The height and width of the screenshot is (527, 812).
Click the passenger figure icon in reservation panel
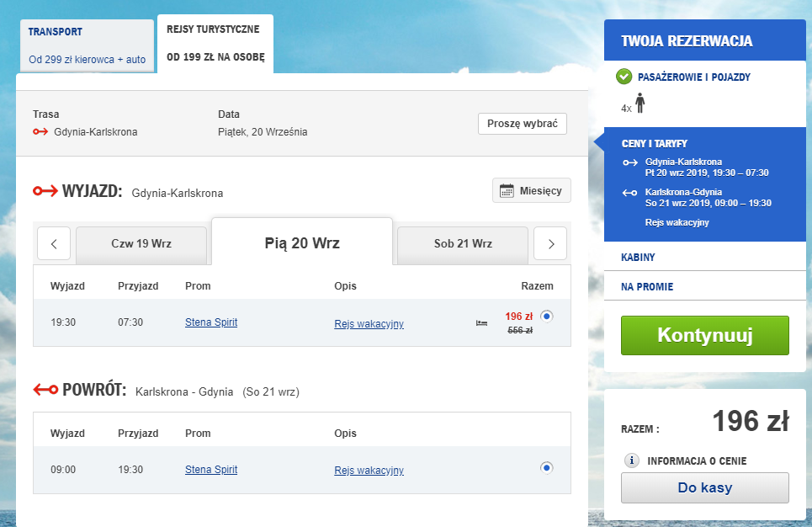pyautogui.click(x=640, y=103)
